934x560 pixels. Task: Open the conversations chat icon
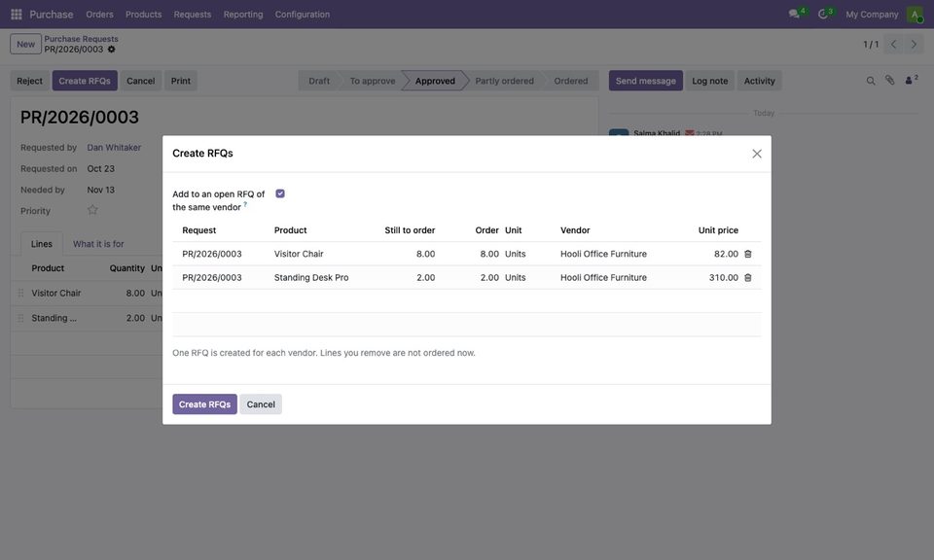click(794, 14)
